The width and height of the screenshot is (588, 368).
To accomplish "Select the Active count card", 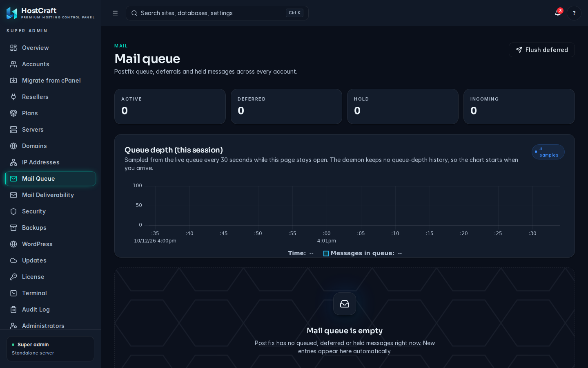I will pos(170,106).
